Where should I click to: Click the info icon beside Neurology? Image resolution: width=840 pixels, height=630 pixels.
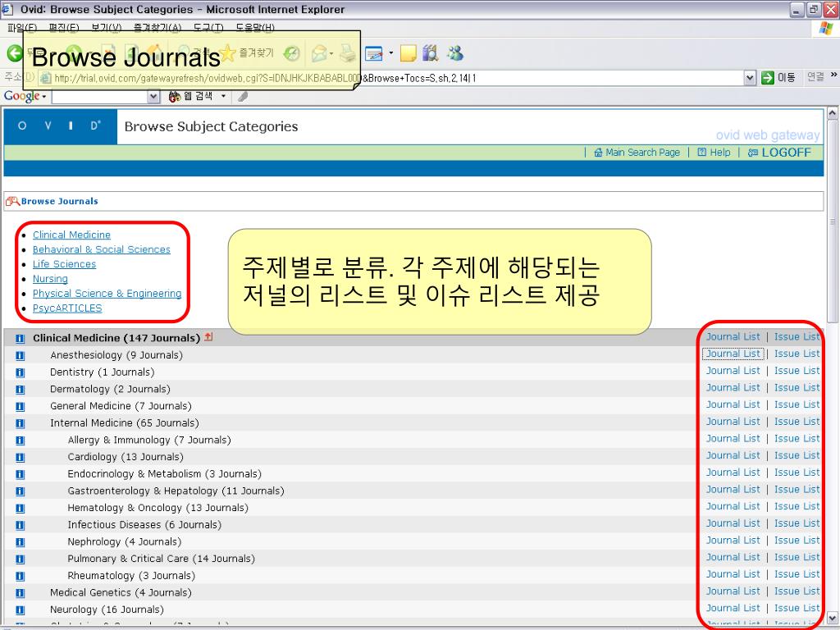[x=21, y=610]
